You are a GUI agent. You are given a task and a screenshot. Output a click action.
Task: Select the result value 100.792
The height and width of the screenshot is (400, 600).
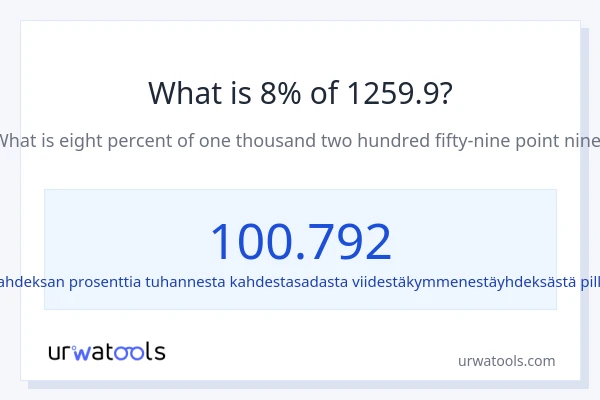click(300, 242)
